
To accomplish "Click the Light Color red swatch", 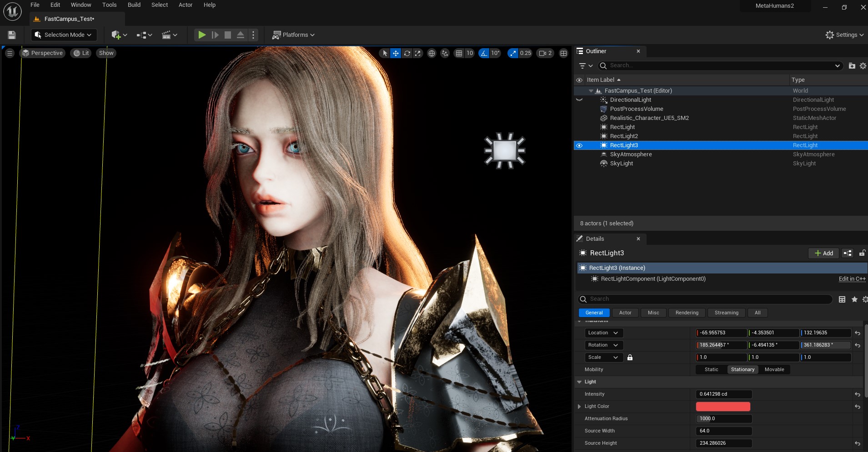I will (x=723, y=407).
